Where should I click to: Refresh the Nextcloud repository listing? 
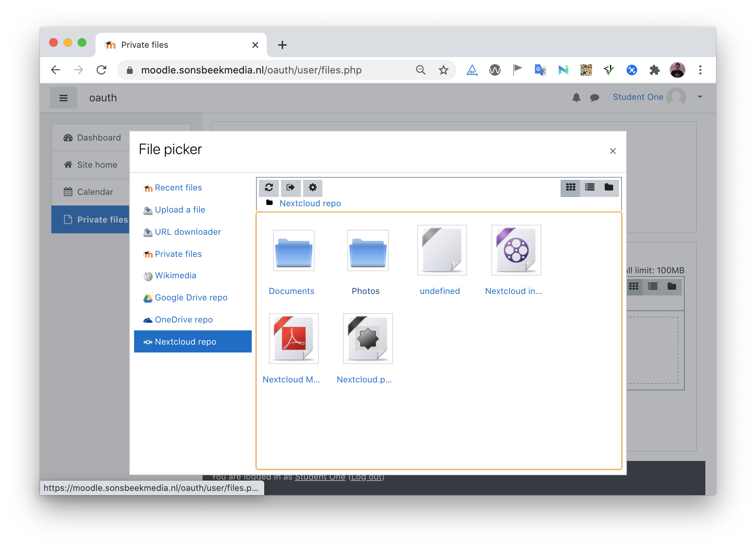(x=269, y=188)
